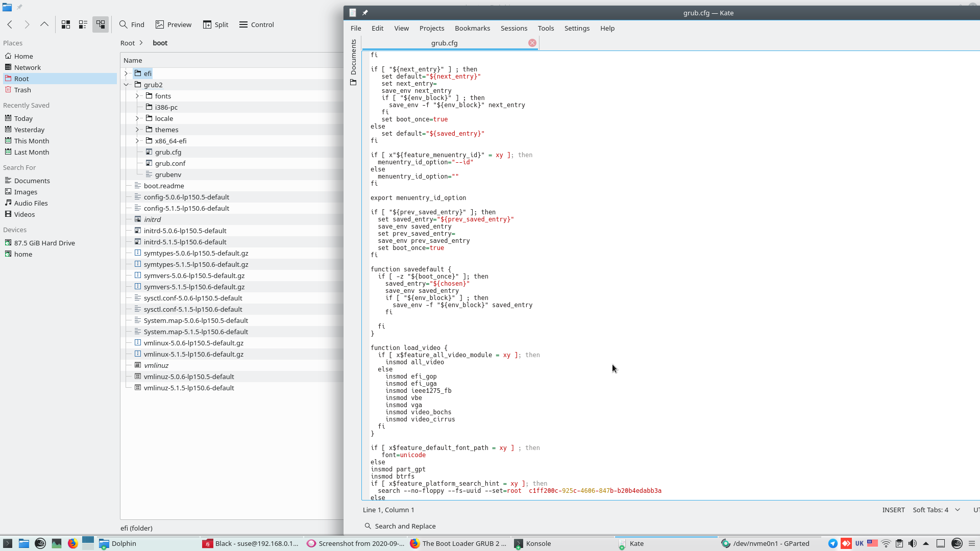Image resolution: width=980 pixels, height=551 pixels.
Task: Click Search and Replace button
Action: coord(400,526)
